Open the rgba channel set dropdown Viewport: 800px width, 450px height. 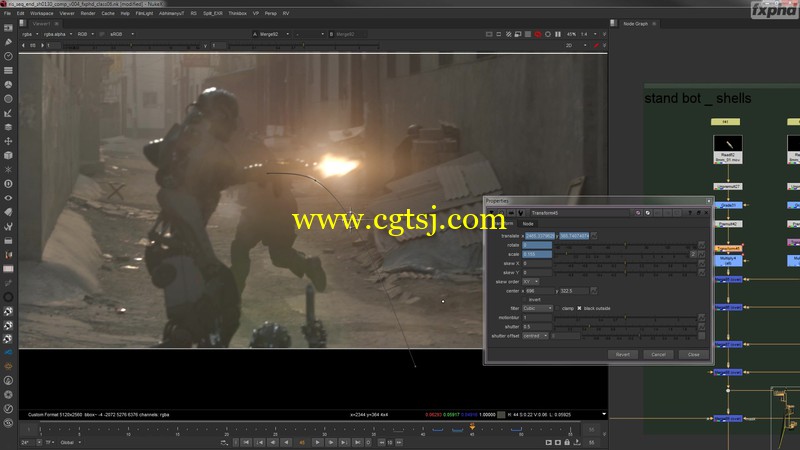click(x=30, y=34)
